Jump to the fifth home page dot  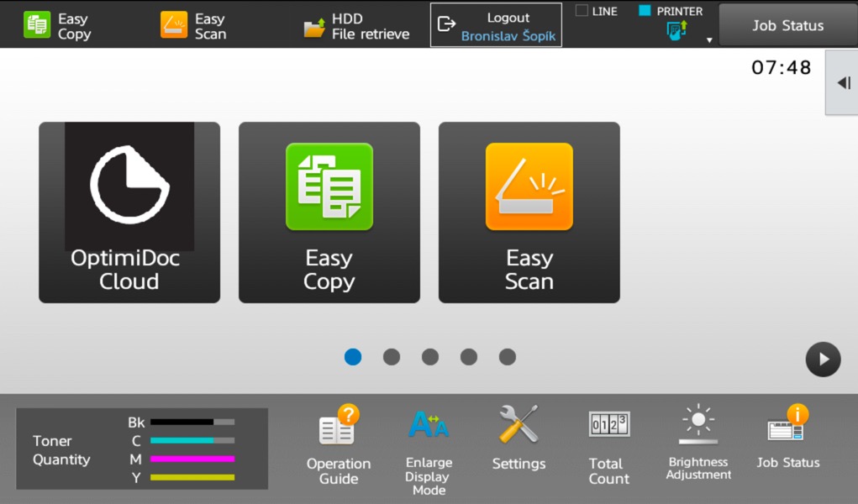click(x=508, y=357)
